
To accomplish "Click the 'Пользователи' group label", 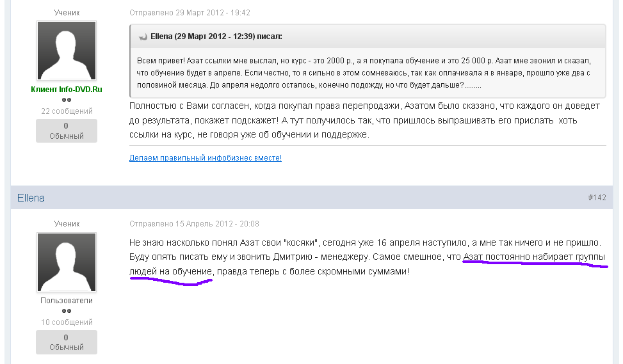I will (x=67, y=301).
